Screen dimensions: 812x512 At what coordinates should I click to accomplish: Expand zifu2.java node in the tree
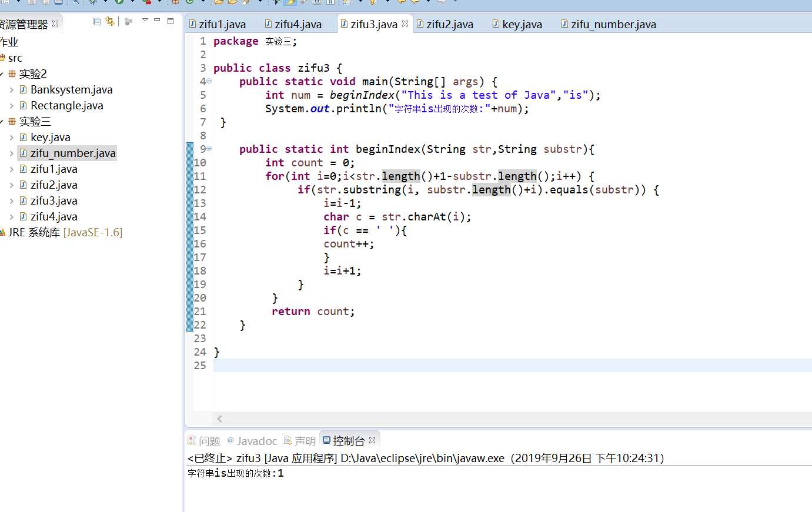pyautogui.click(x=11, y=185)
